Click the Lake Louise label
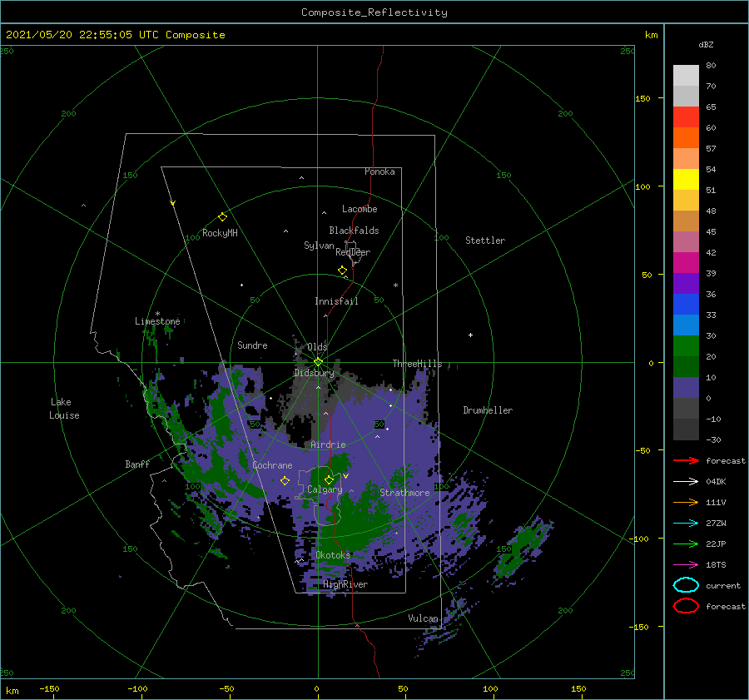The width and height of the screenshot is (749, 700). 64,409
